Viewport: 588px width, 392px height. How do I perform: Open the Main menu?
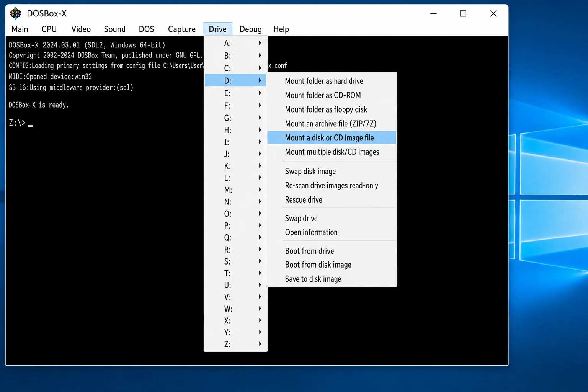[20, 29]
